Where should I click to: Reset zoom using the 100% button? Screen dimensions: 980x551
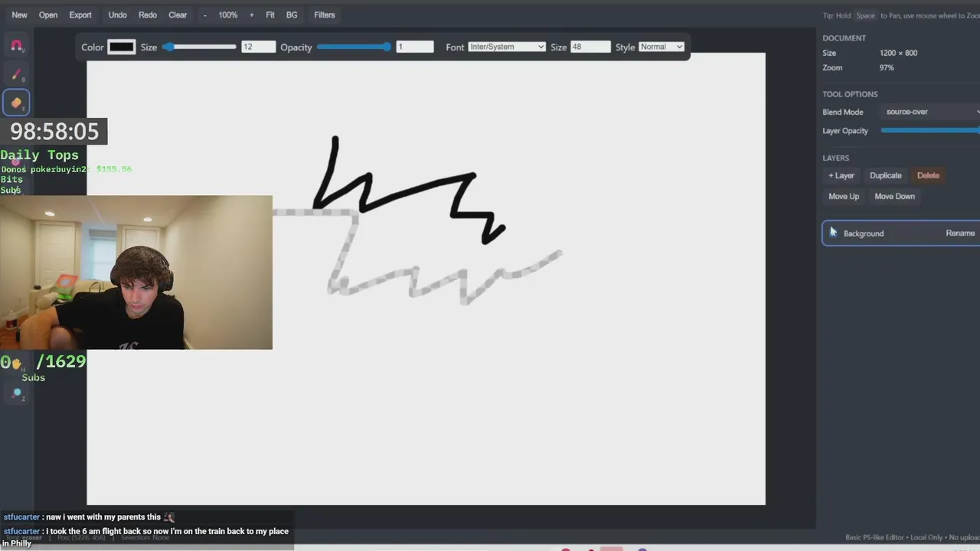[228, 15]
